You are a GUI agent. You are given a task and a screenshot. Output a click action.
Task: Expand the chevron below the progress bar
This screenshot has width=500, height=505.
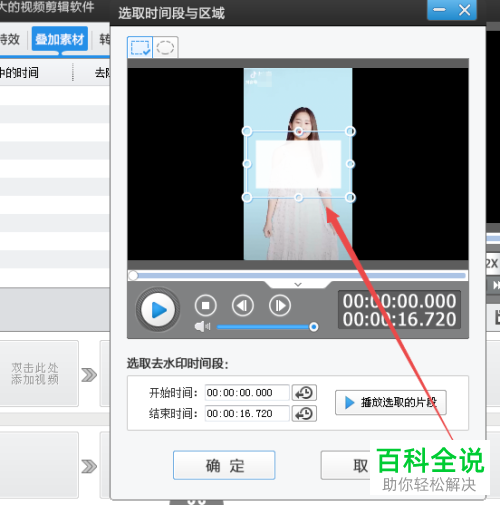[x=298, y=284]
